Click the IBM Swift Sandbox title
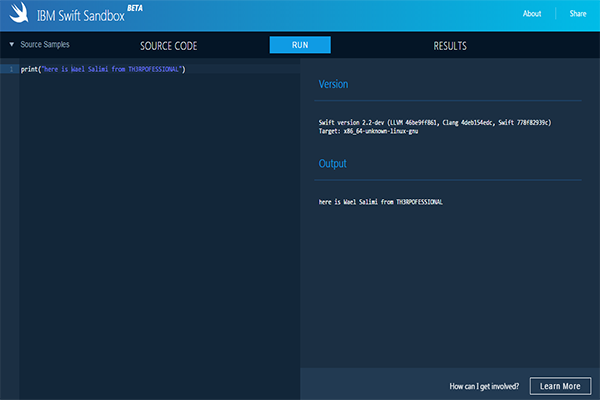 point(81,16)
